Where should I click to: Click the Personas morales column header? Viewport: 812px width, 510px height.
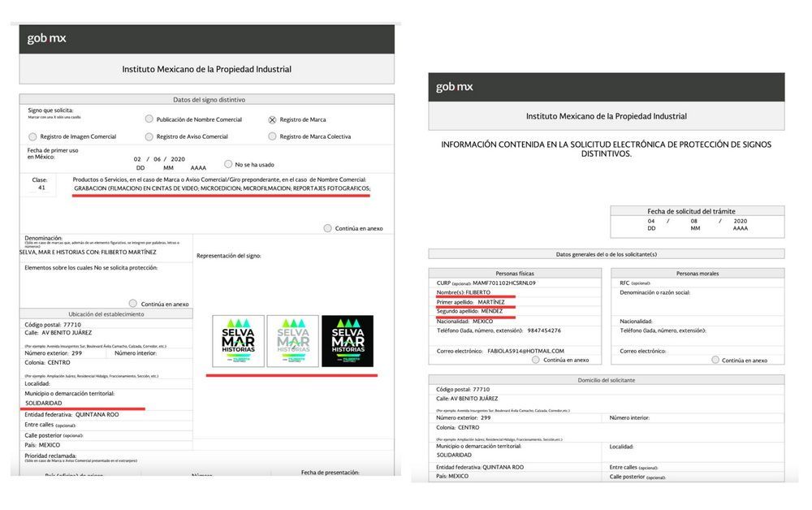click(697, 274)
